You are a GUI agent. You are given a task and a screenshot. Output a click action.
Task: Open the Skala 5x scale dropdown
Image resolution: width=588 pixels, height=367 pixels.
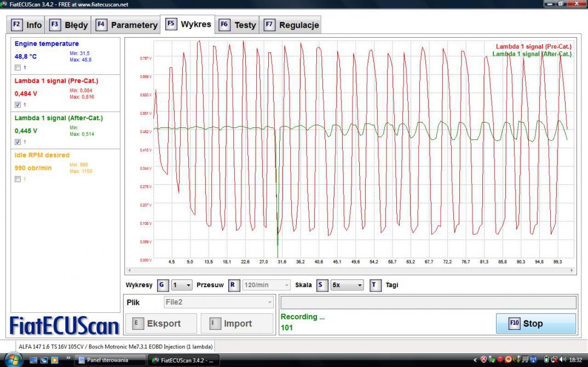tap(347, 285)
